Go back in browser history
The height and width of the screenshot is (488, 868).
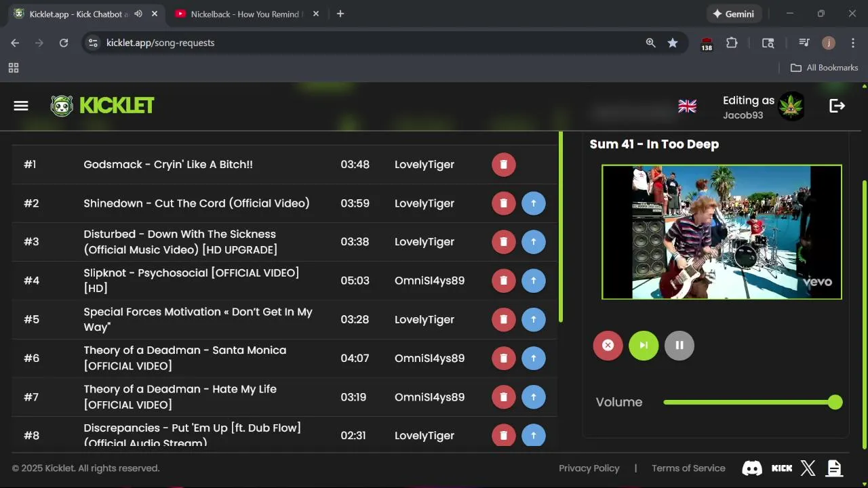pyautogui.click(x=15, y=43)
